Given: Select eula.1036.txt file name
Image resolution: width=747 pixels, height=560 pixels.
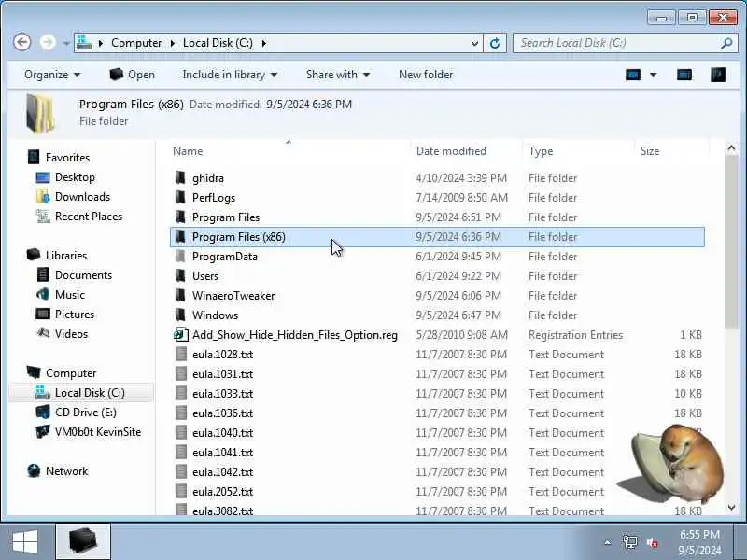Looking at the screenshot, I should tap(222, 413).
